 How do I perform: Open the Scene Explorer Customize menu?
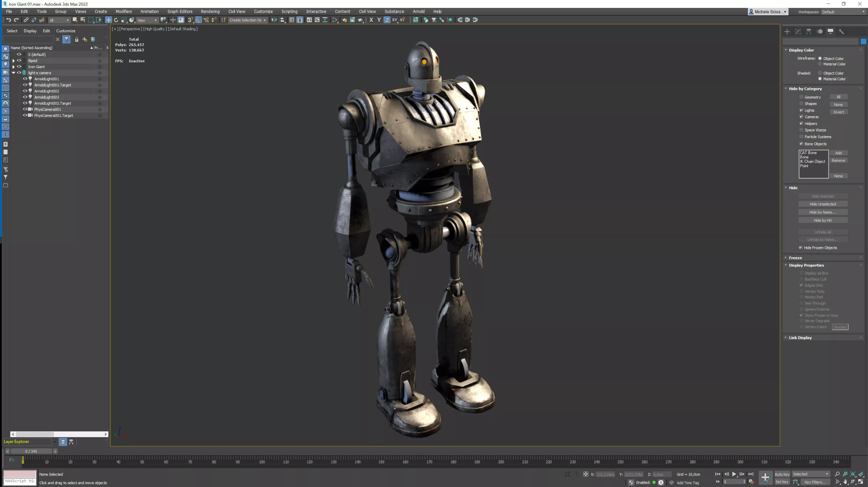click(x=66, y=31)
